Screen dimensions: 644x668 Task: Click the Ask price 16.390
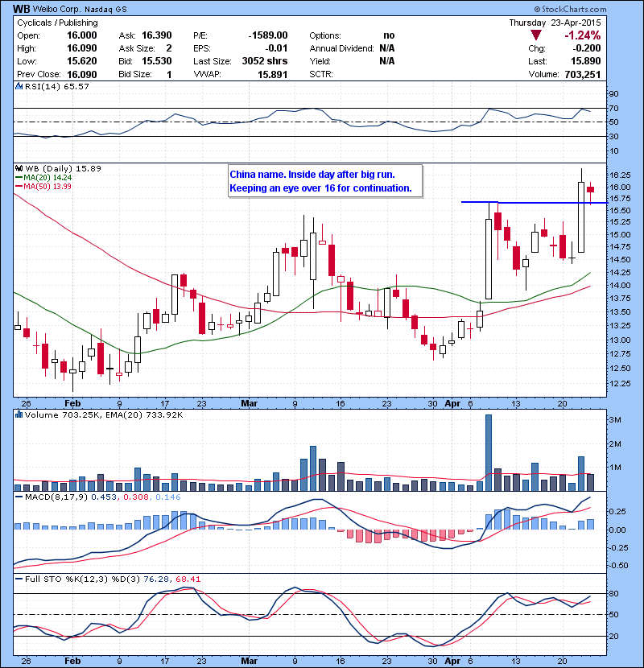(156, 35)
